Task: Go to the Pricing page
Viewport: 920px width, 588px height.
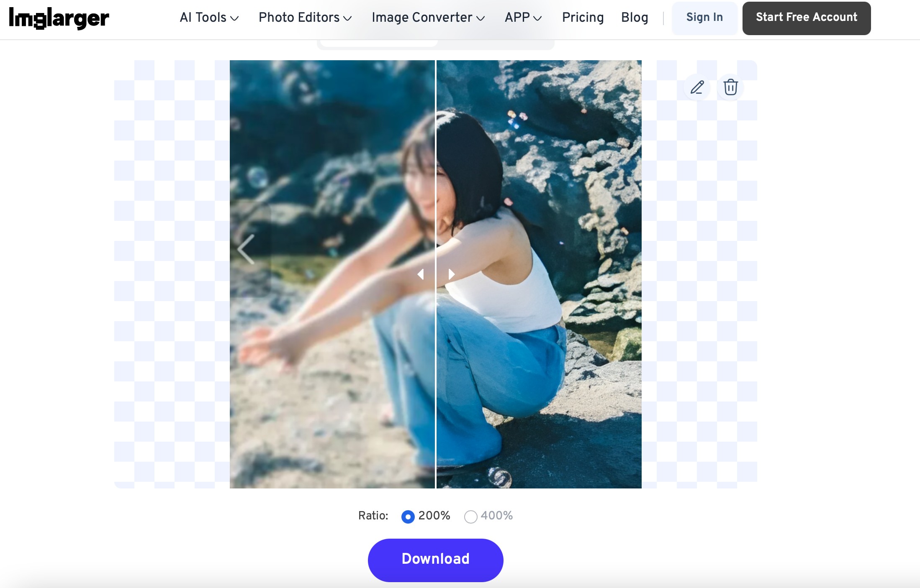Action: tap(583, 18)
